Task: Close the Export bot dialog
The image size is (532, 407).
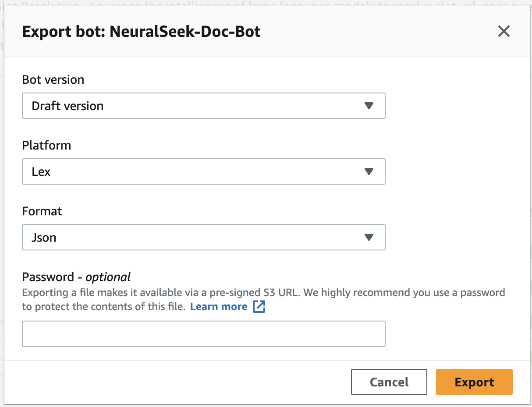Action: (x=504, y=32)
